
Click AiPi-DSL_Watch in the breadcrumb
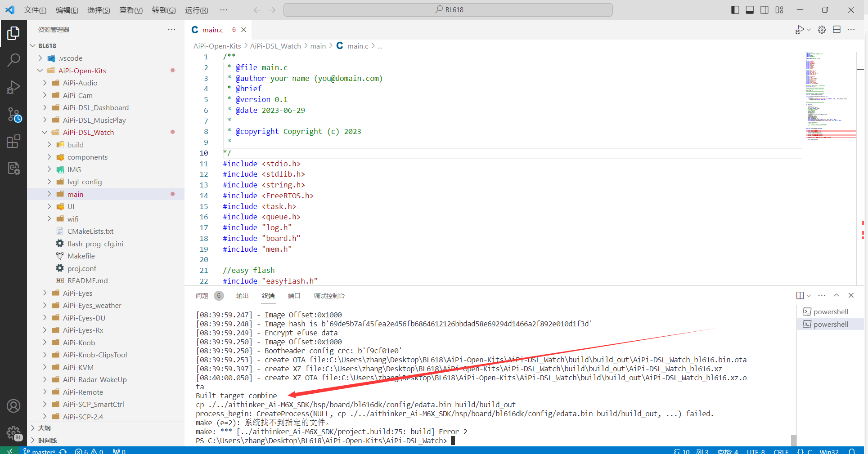pyautogui.click(x=275, y=46)
